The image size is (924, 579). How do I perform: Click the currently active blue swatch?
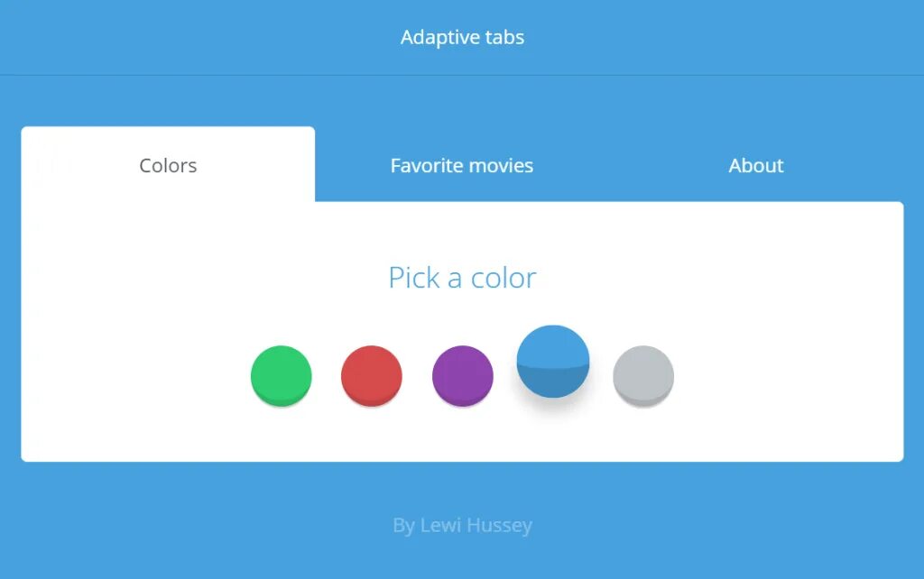point(553,361)
